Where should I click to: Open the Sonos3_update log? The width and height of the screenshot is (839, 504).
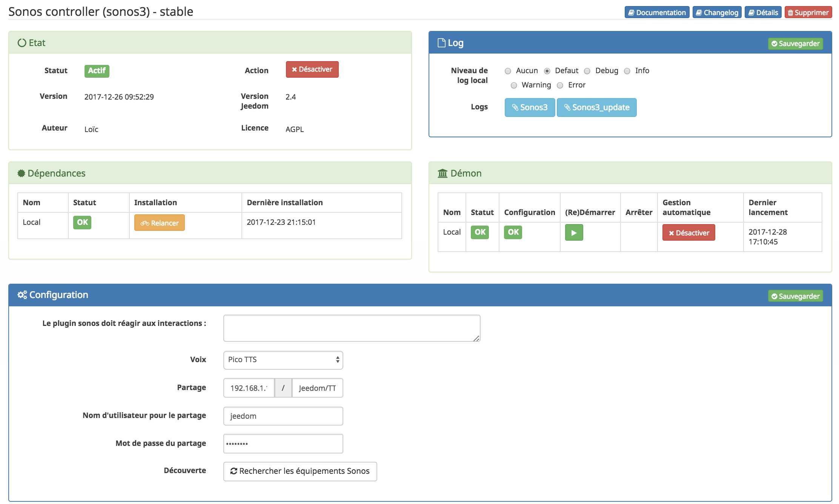click(596, 108)
